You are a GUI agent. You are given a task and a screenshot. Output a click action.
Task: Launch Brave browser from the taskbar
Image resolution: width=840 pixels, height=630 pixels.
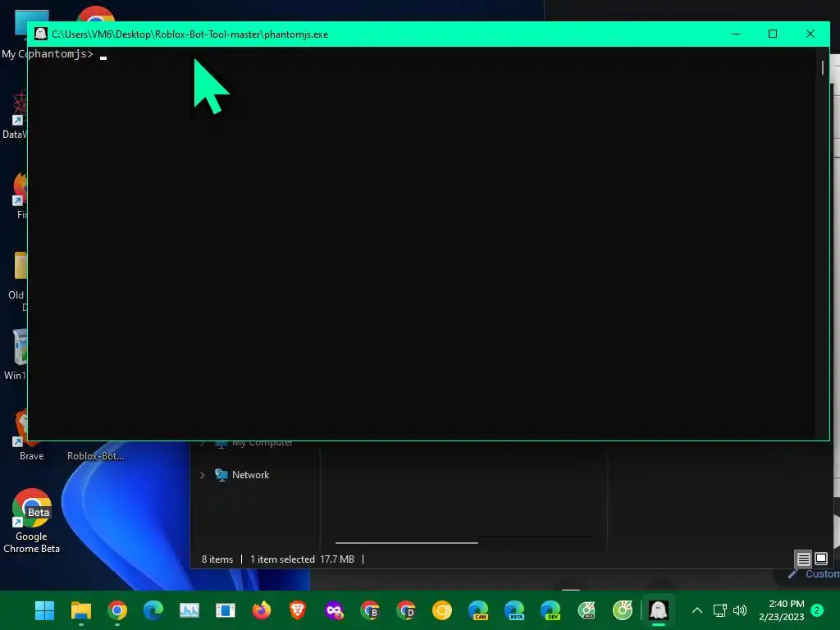tap(298, 610)
